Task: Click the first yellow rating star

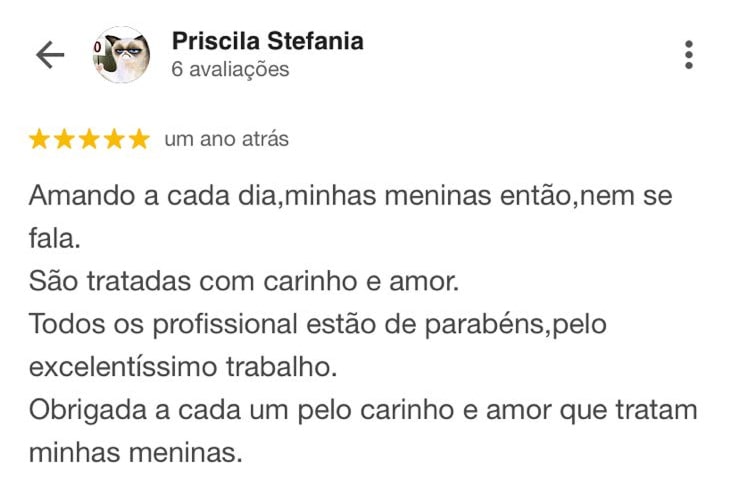Action: (40, 140)
